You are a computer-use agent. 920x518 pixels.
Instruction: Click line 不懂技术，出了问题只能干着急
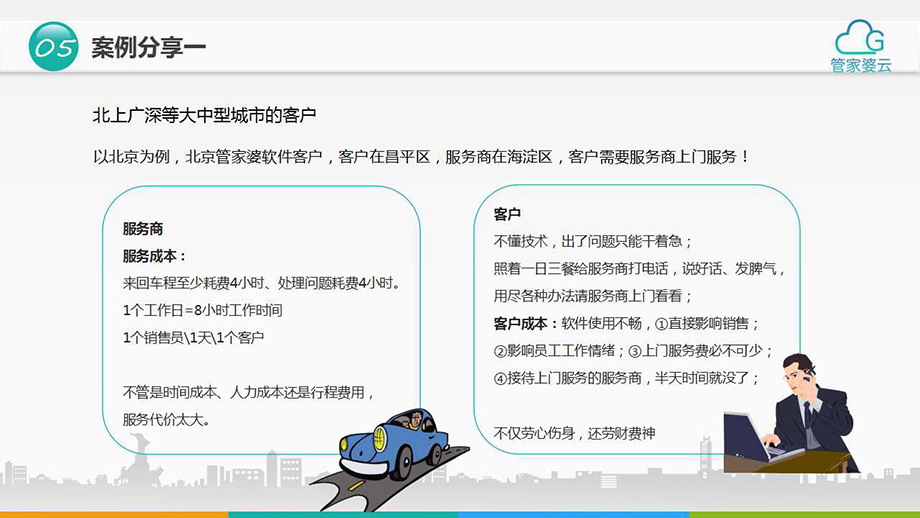click(593, 241)
